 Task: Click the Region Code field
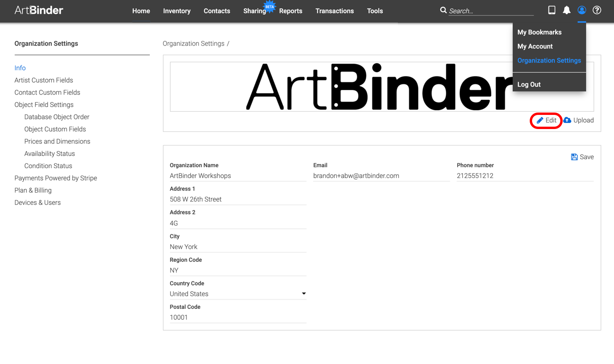[x=238, y=270]
